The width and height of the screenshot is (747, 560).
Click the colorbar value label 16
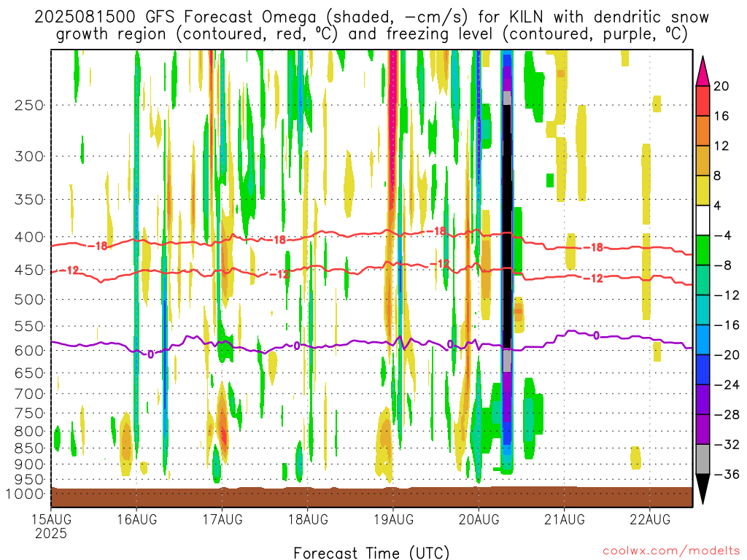tap(721, 116)
